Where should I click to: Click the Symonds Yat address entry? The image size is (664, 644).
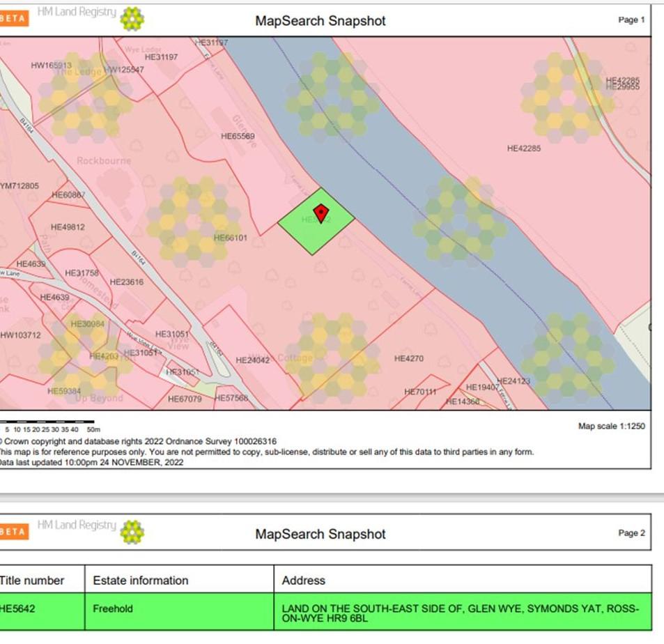460,608
